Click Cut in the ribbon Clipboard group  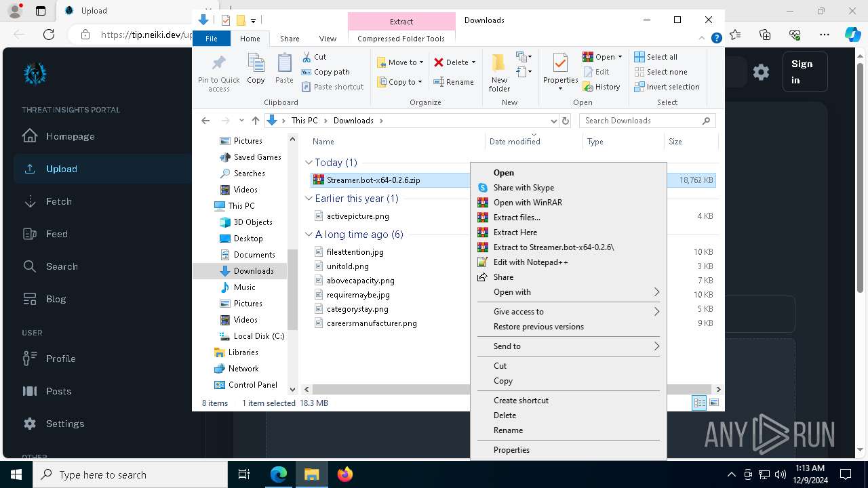coord(314,57)
